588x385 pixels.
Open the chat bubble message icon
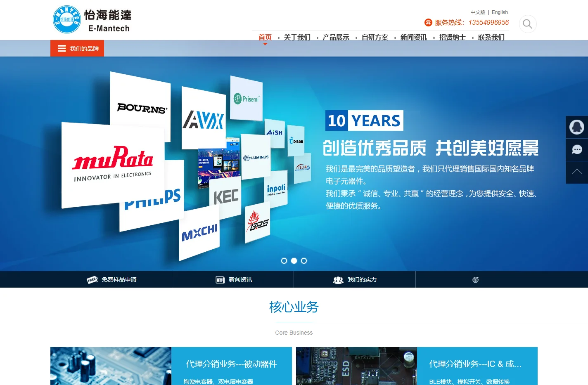(577, 150)
